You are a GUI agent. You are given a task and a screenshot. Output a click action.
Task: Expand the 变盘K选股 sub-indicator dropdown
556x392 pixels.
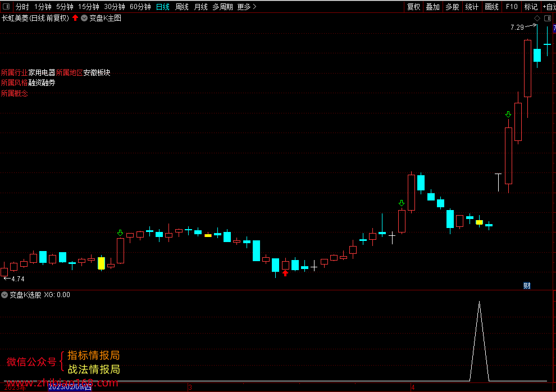(4, 295)
